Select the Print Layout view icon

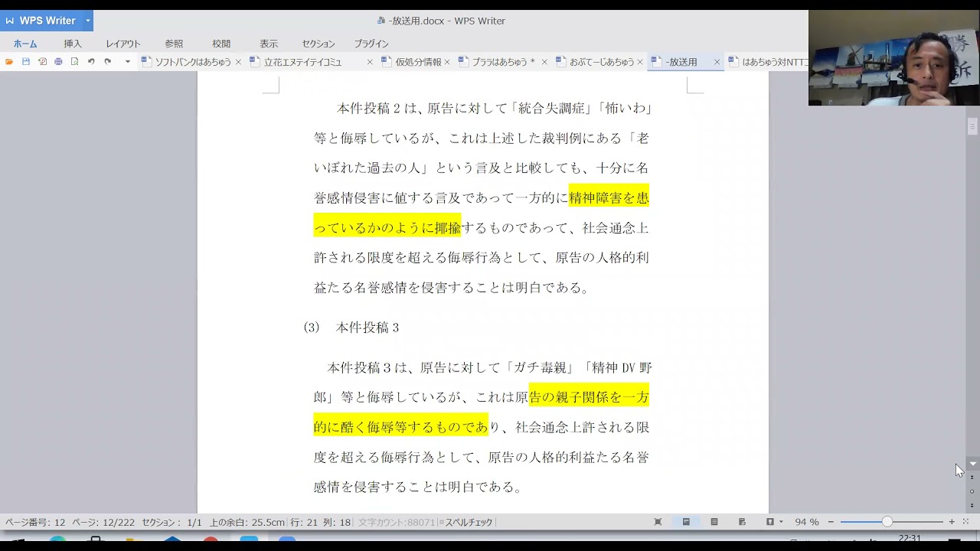686,522
